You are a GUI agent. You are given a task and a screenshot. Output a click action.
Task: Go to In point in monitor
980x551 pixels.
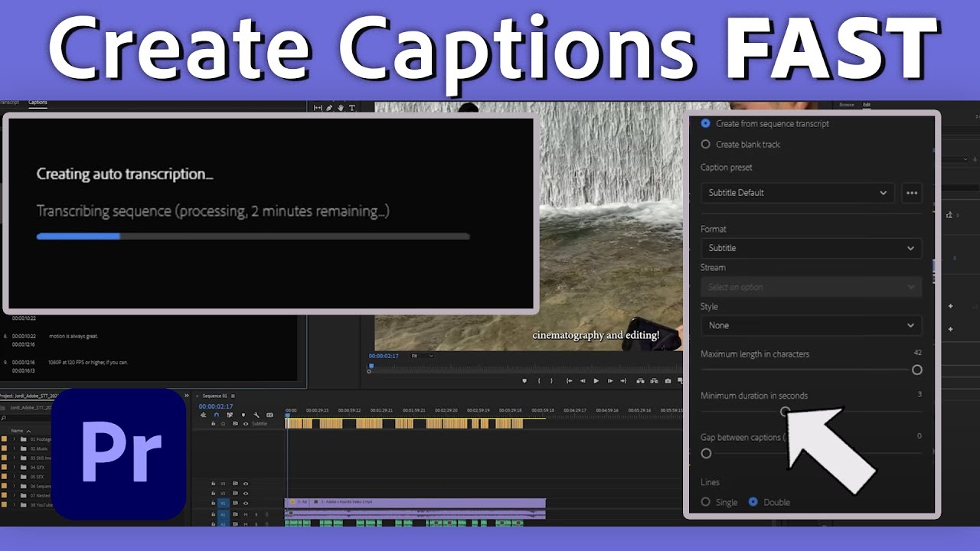click(x=569, y=380)
